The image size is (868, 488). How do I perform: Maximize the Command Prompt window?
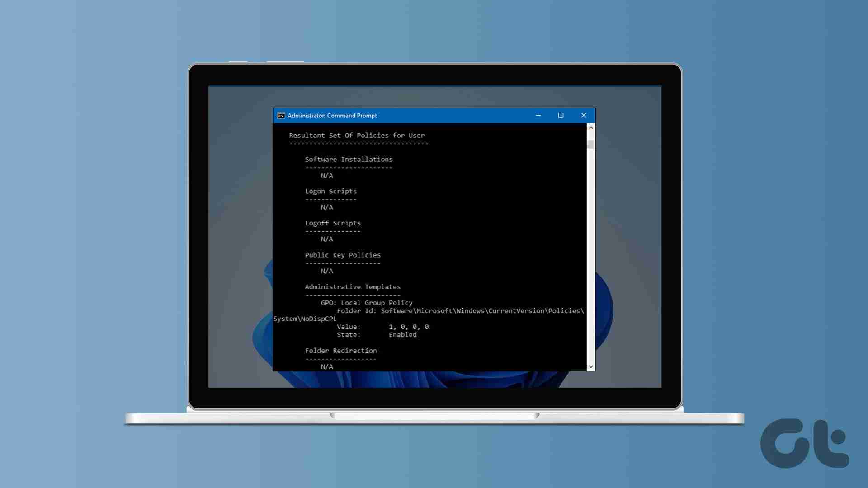[561, 116]
